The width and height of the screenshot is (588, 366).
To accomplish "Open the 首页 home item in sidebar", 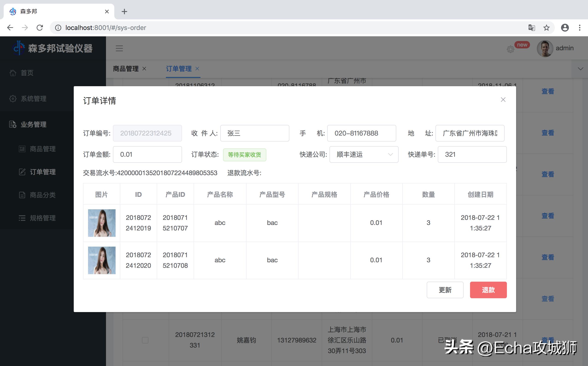I will 27,73.
